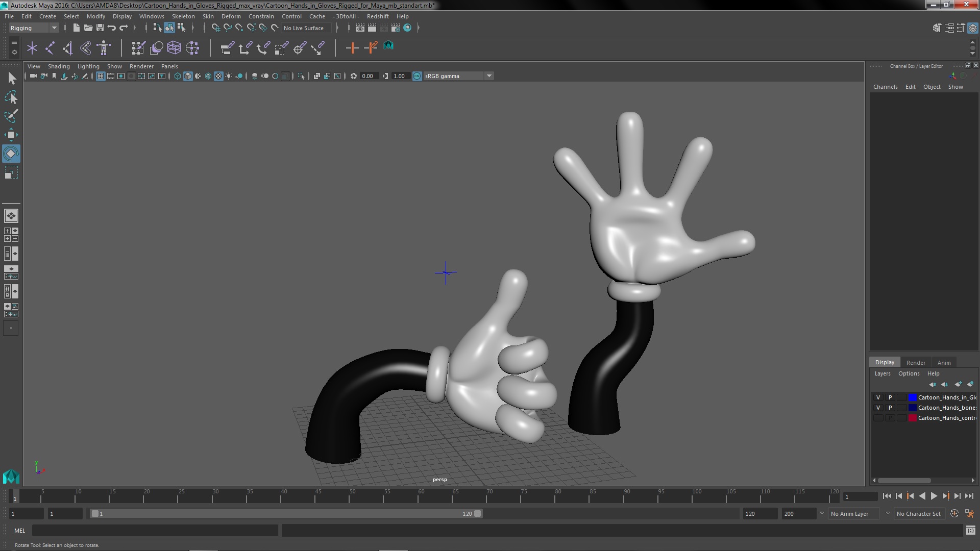This screenshot has height=551, width=980.
Task: Activate the Move tool
Action: tap(11, 135)
